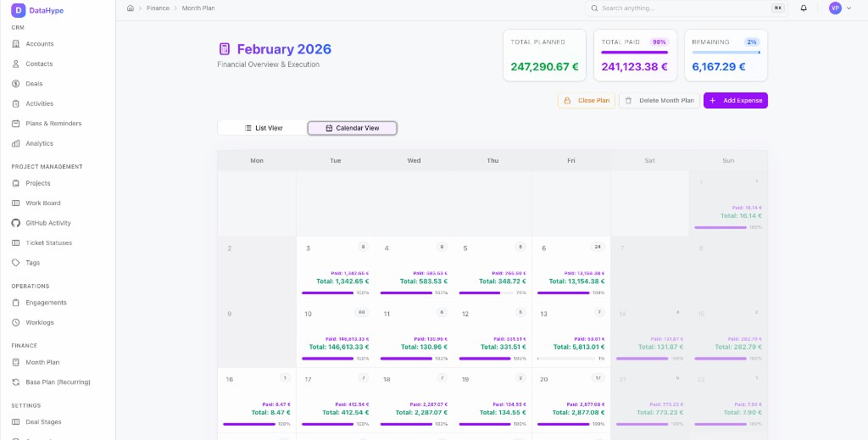Click the Tags label icon
Viewport: 868px width, 440px height.
click(15, 263)
